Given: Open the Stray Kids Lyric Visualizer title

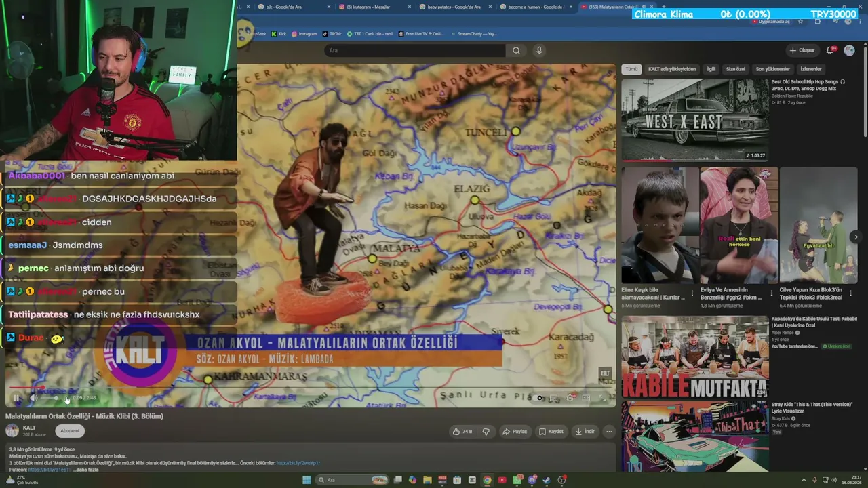Looking at the screenshot, I should (x=812, y=407).
